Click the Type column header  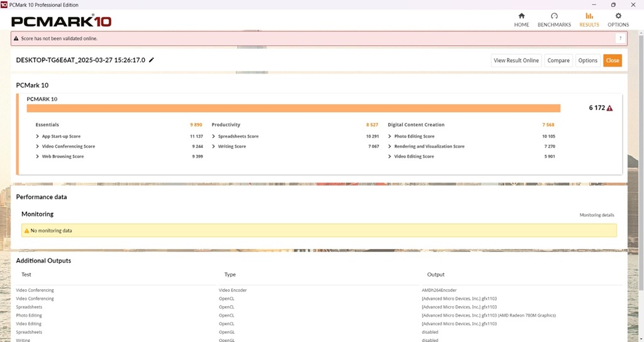click(x=230, y=275)
